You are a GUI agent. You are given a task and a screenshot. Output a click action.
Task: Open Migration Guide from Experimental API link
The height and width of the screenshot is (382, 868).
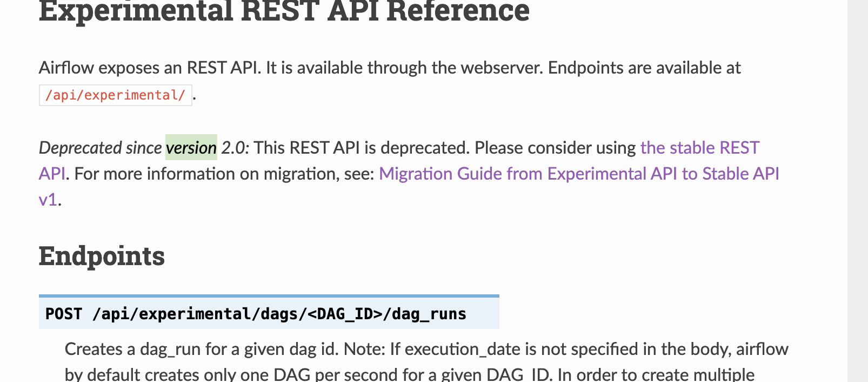(x=579, y=174)
